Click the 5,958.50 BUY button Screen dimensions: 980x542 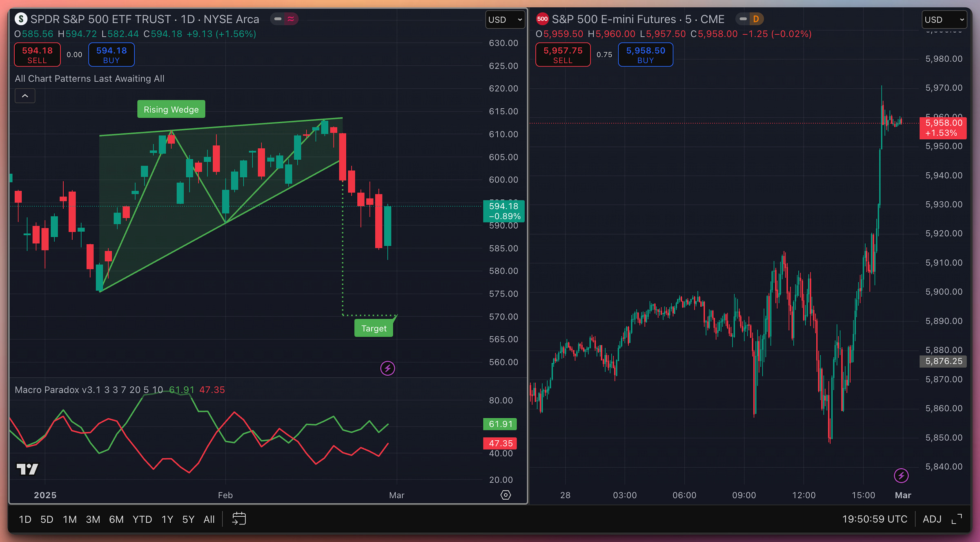tap(646, 55)
